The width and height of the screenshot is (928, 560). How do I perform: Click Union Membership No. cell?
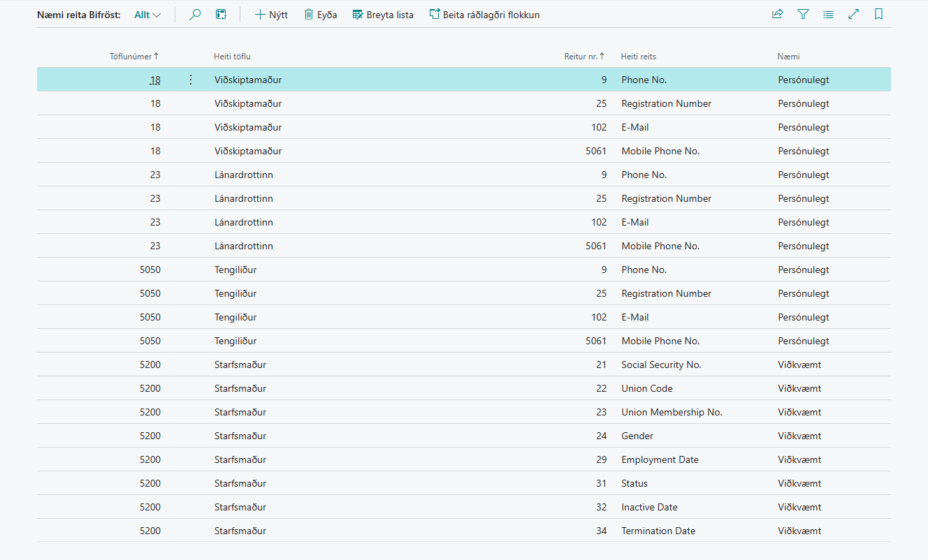click(672, 412)
